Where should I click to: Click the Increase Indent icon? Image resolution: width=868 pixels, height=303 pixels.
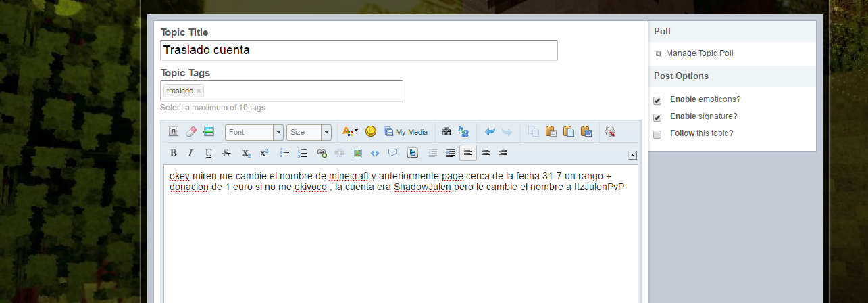(451, 153)
